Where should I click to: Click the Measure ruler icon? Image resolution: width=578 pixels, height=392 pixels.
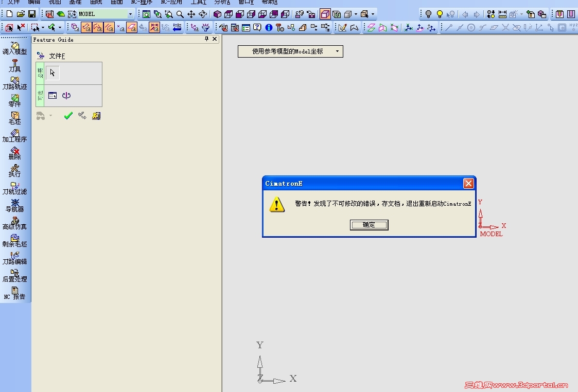click(x=502, y=14)
